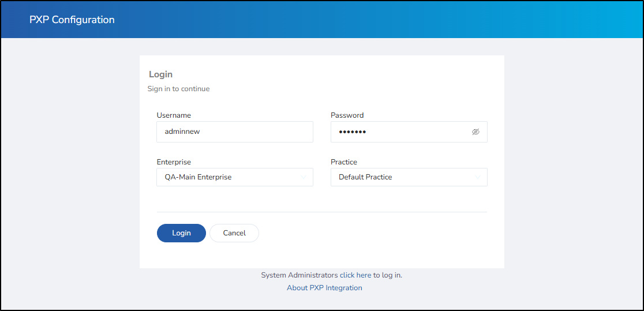Click the PXP Configuration header title
The image size is (644, 311).
click(72, 19)
